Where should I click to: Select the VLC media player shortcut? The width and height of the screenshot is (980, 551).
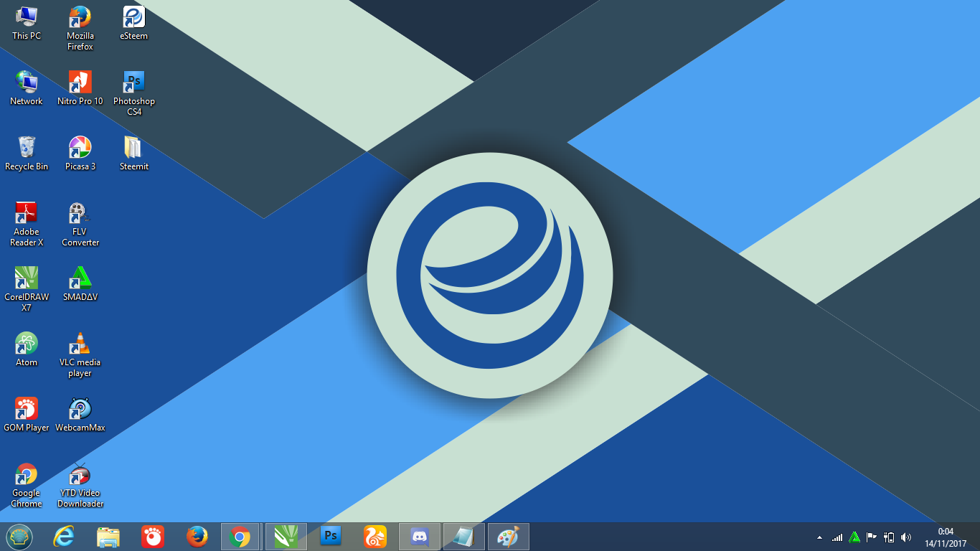80,355
